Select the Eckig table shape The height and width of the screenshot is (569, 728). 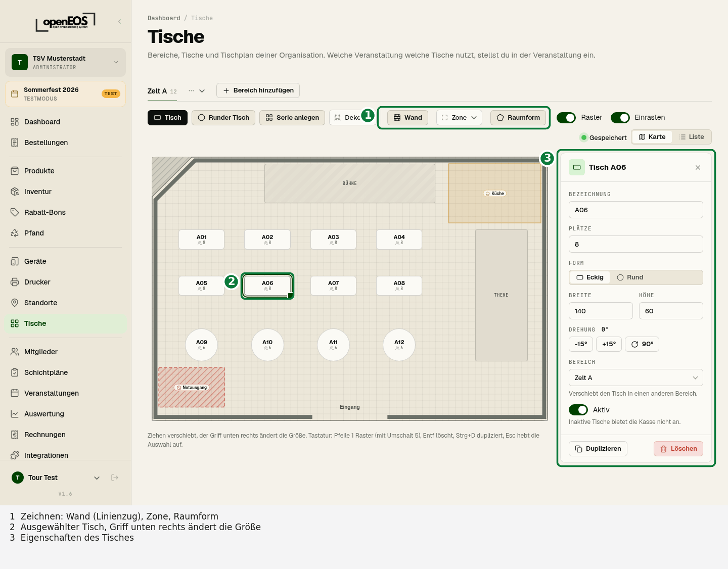coord(590,277)
